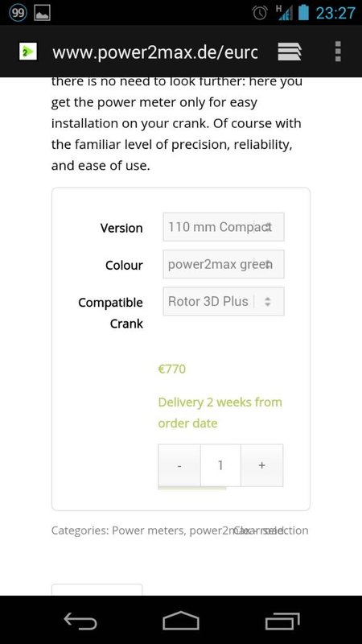
Task: Tap the recent apps navigation icon
Action: pos(282,621)
